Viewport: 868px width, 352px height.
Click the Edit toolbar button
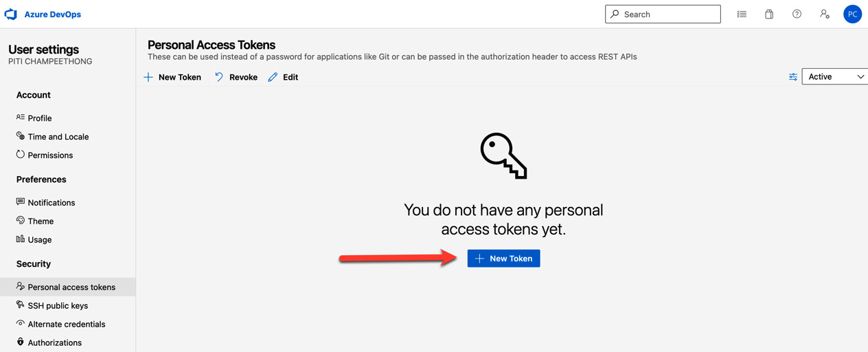click(283, 77)
